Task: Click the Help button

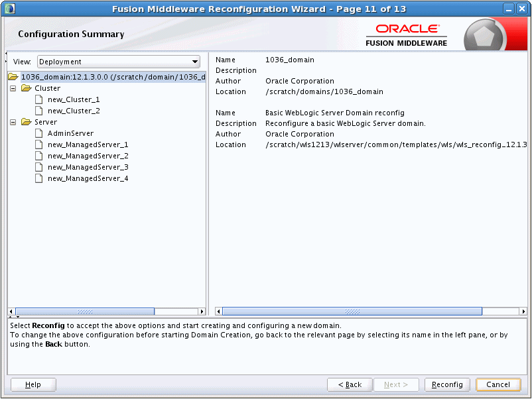Action: (33, 385)
